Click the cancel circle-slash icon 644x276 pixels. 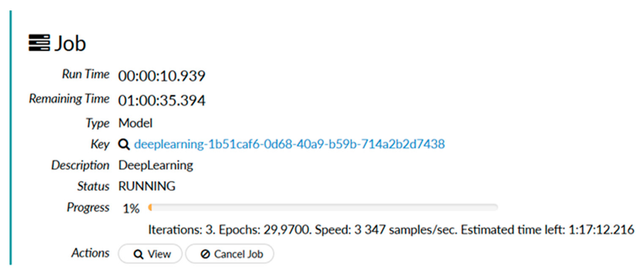[x=205, y=254]
